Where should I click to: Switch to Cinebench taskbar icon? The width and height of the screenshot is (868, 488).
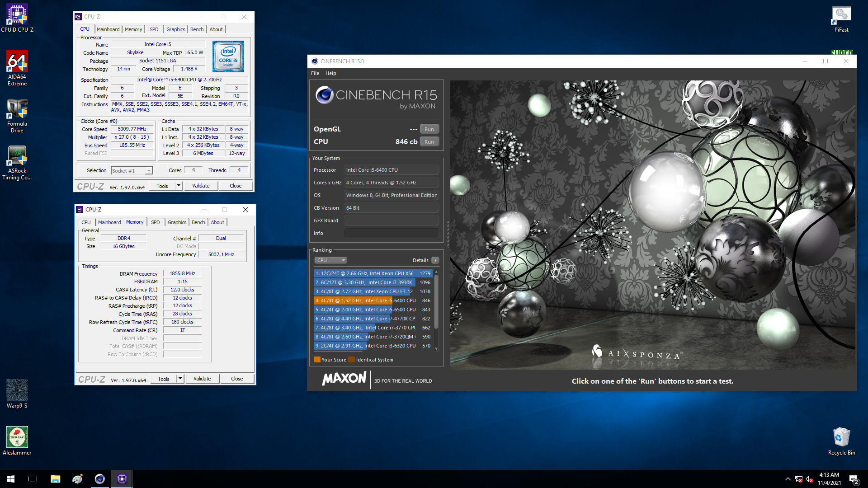(99, 479)
